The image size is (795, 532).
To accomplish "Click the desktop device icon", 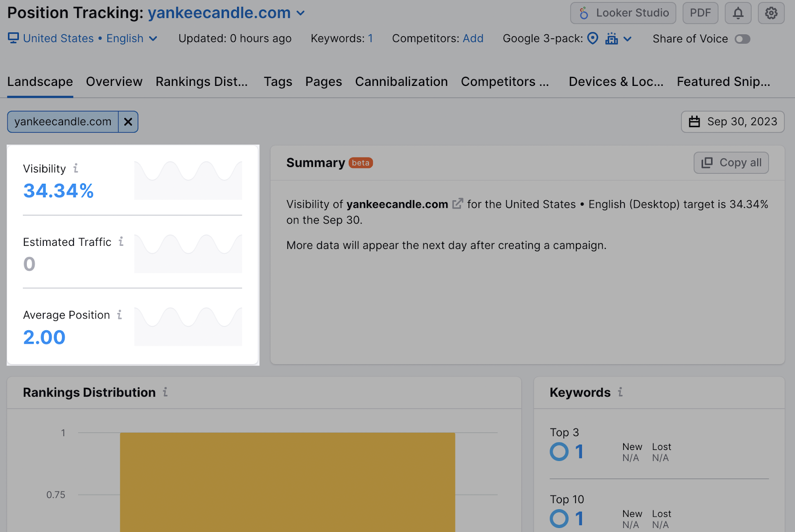I will coord(13,38).
